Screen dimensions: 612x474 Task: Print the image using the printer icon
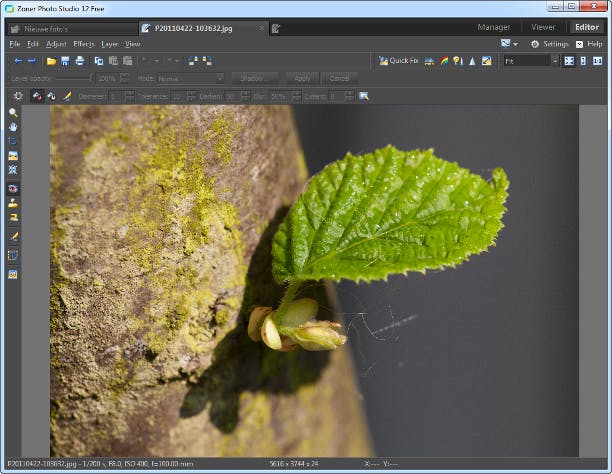[x=79, y=61]
